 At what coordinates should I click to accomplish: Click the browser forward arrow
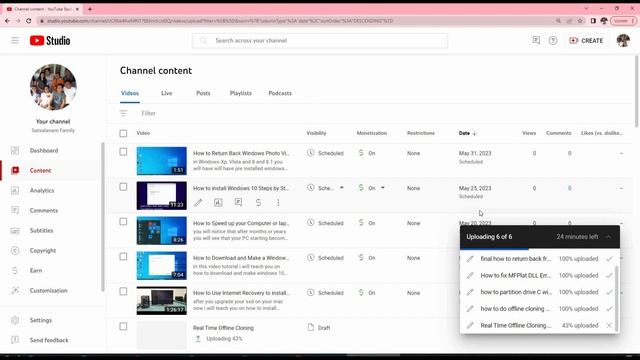18,21
